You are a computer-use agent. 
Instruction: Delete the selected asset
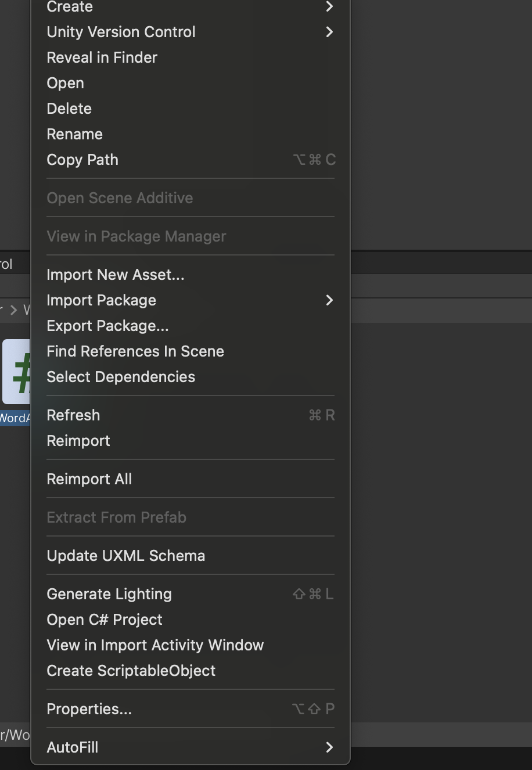coord(69,109)
